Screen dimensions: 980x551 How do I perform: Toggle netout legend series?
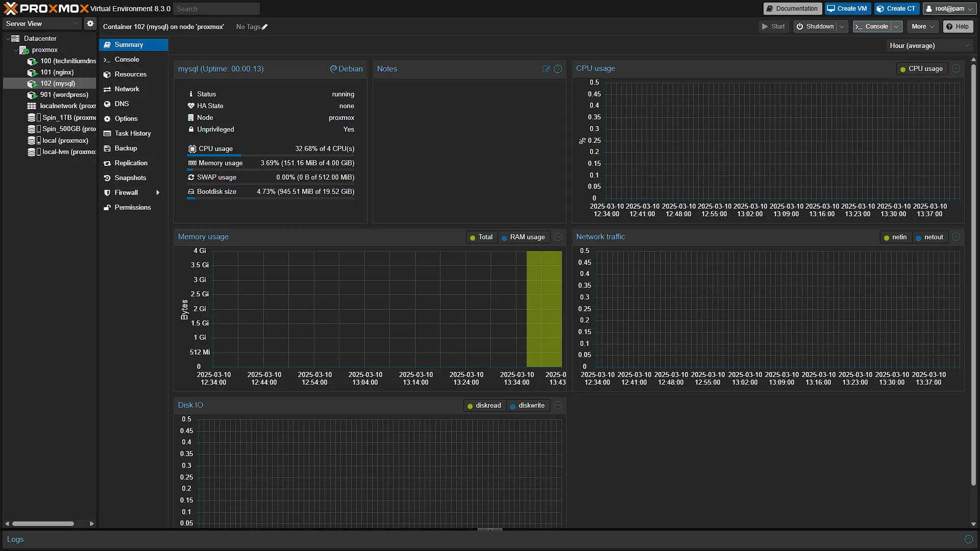pos(929,237)
